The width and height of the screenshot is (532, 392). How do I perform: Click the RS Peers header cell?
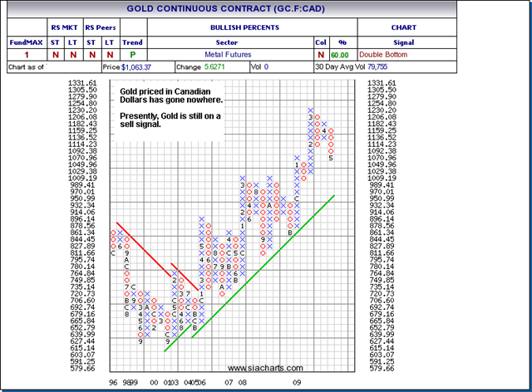(x=101, y=27)
